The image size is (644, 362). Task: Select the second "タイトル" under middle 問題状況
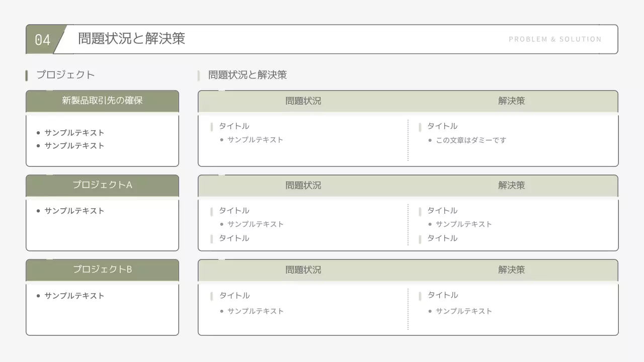pyautogui.click(x=233, y=238)
